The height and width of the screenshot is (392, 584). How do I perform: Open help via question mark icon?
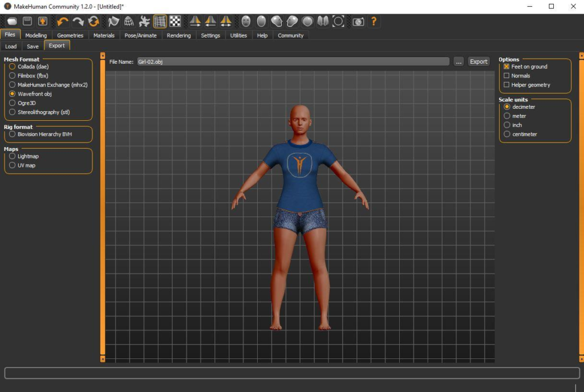point(374,22)
